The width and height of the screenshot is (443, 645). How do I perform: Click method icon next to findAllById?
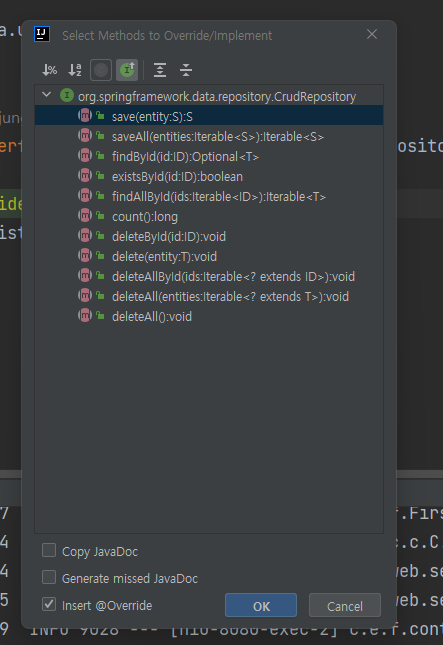click(85, 195)
